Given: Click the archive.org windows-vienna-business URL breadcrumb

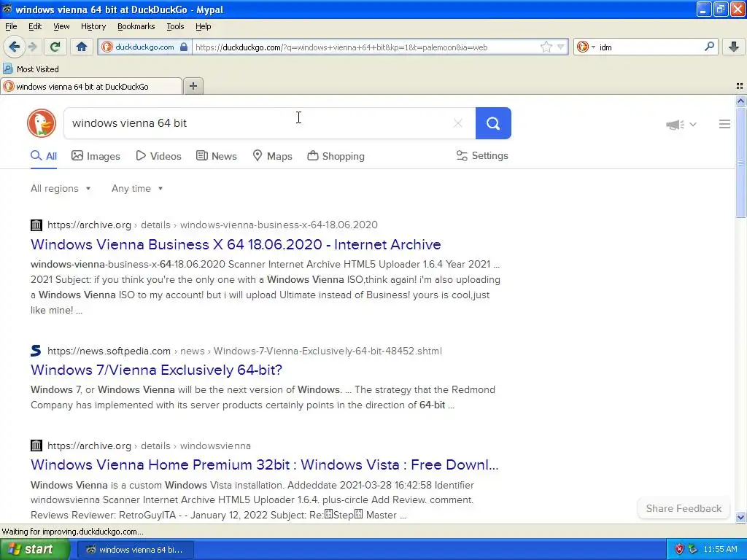Looking at the screenshot, I should (x=212, y=225).
